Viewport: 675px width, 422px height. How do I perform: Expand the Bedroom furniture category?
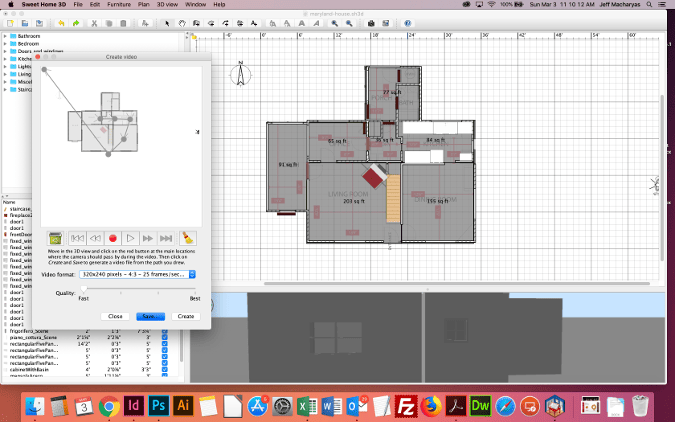tap(6, 44)
